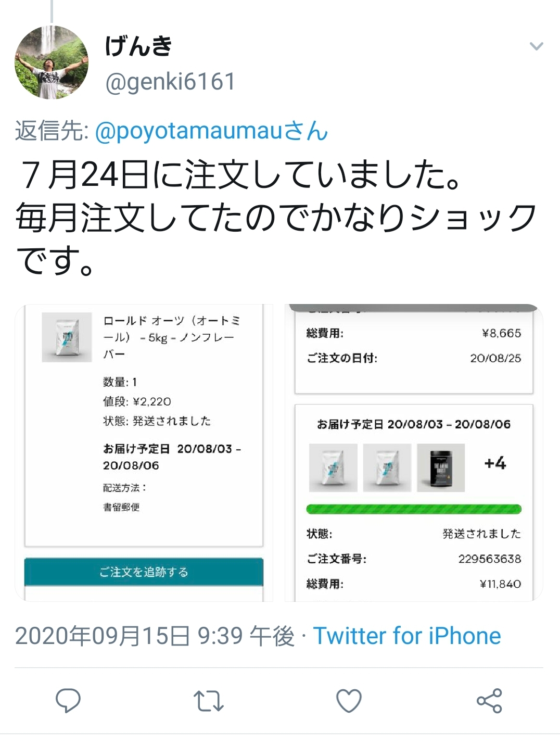The image size is (560, 745).
Task: Open the @genki6161 handle
Action: (x=170, y=82)
